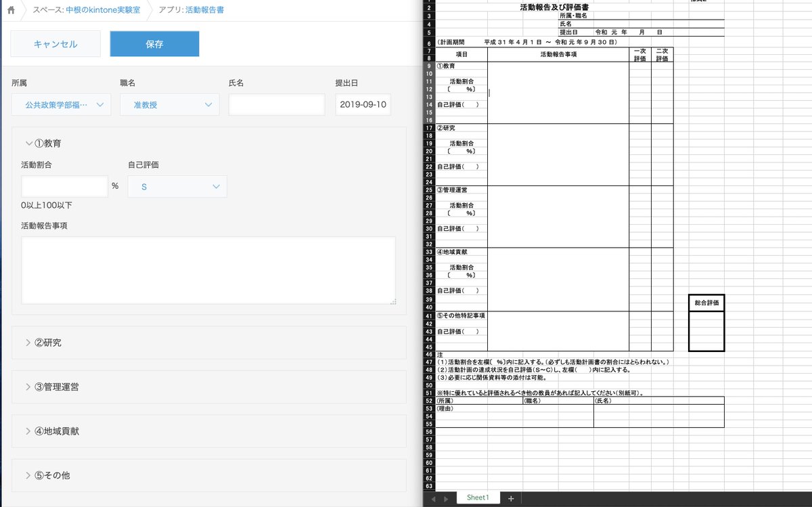Select row header 41 in spreadsheet
812x507 pixels.
(429, 315)
